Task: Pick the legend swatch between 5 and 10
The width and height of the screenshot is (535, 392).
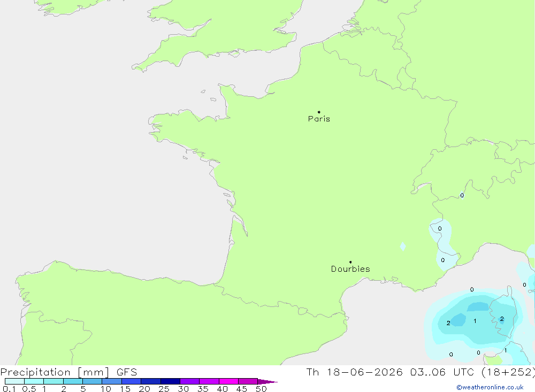Action: pos(92,381)
